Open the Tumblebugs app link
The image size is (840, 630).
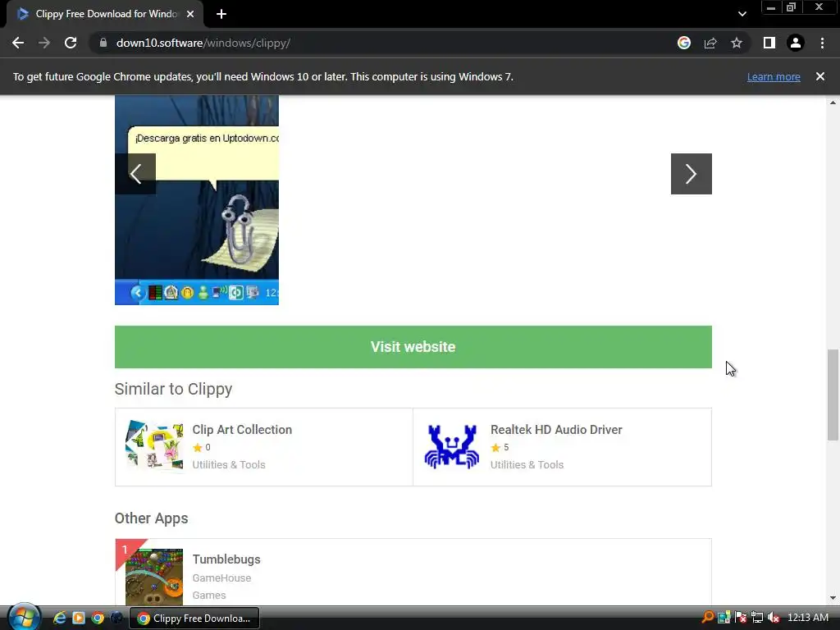point(226,559)
